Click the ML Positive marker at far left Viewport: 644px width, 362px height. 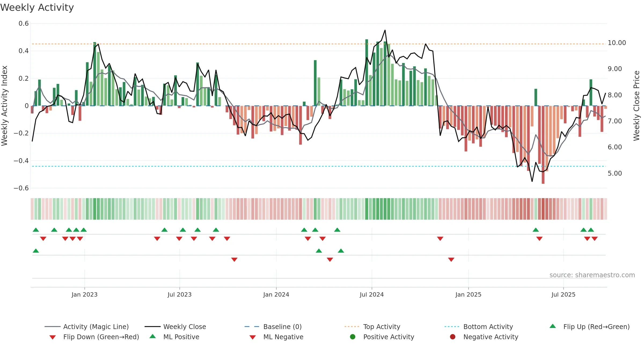(x=36, y=251)
